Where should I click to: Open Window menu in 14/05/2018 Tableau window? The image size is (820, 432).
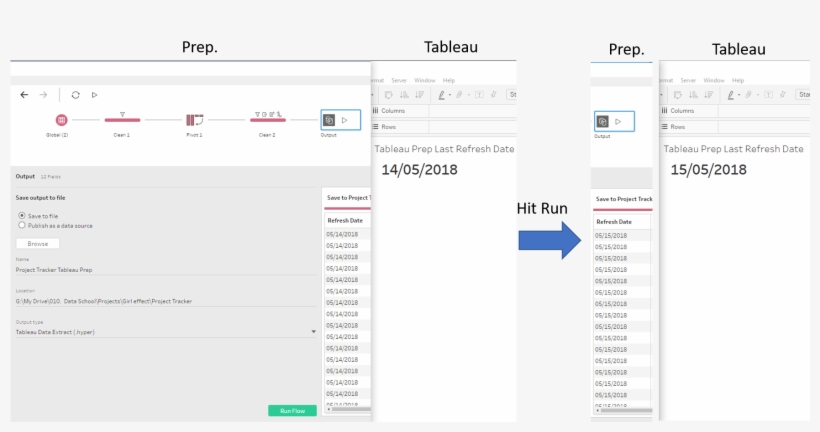point(425,81)
